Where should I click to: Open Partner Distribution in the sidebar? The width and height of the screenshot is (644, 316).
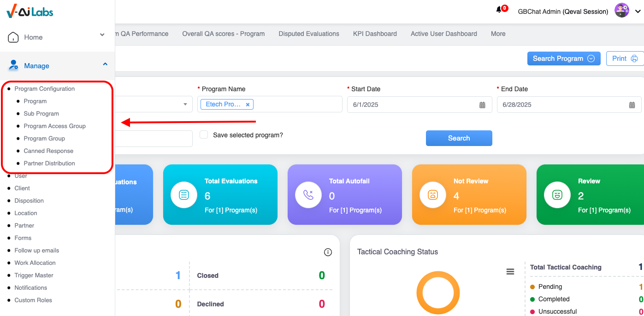pyautogui.click(x=49, y=164)
